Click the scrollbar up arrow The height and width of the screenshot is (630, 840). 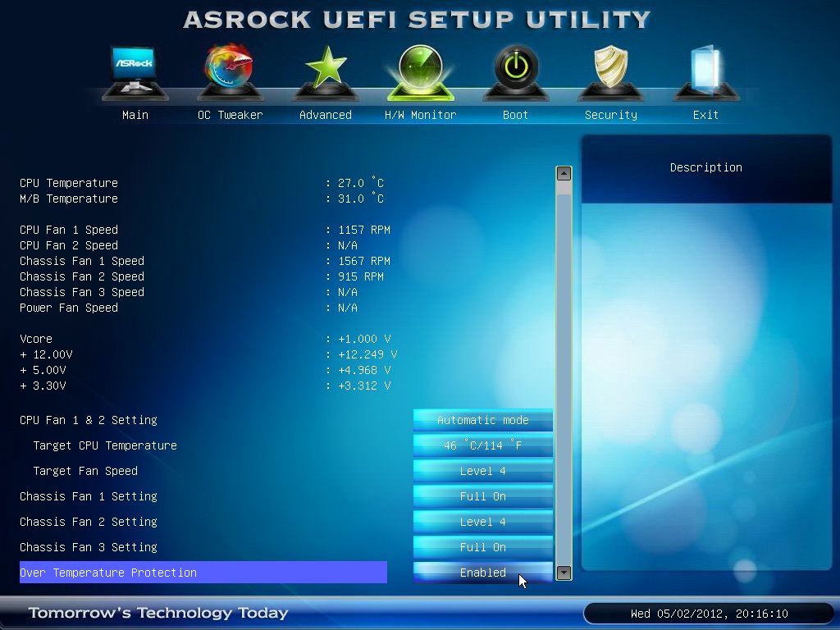[x=564, y=174]
